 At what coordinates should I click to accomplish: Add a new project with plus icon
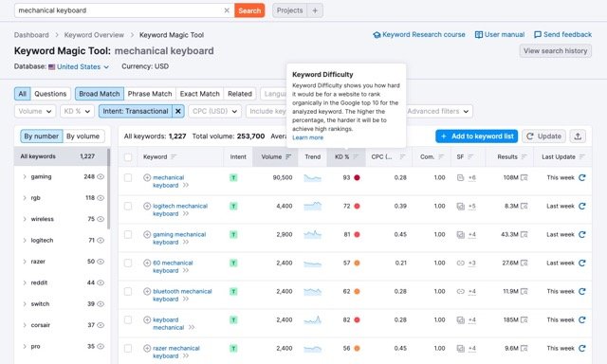point(315,10)
